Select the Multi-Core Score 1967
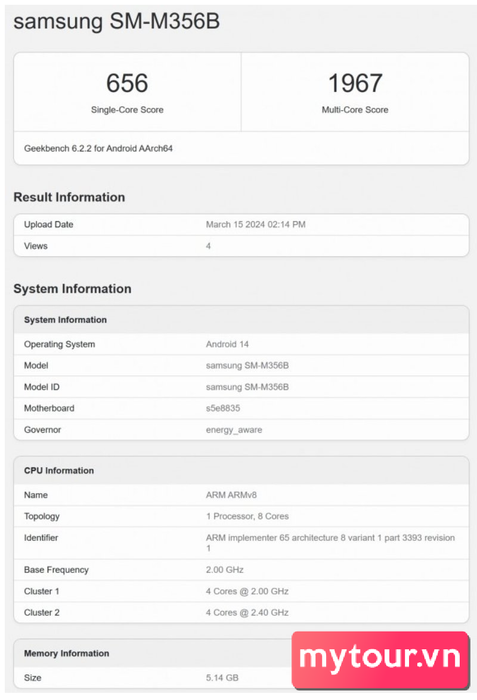 pos(355,83)
